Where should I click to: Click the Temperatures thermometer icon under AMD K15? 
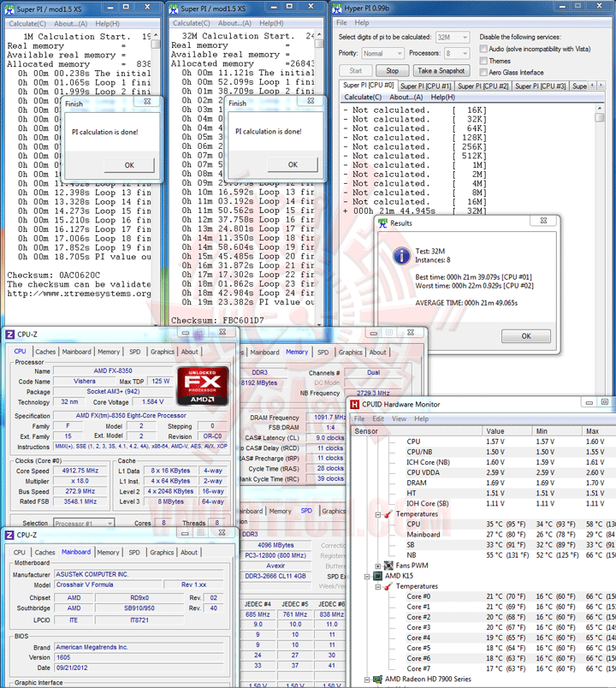pos(388,587)
